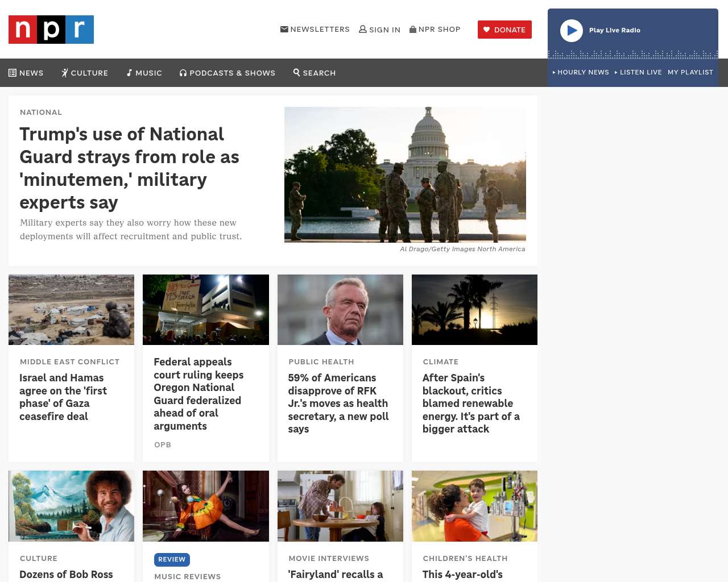Click the Music note icon

(x=130, y=73)
